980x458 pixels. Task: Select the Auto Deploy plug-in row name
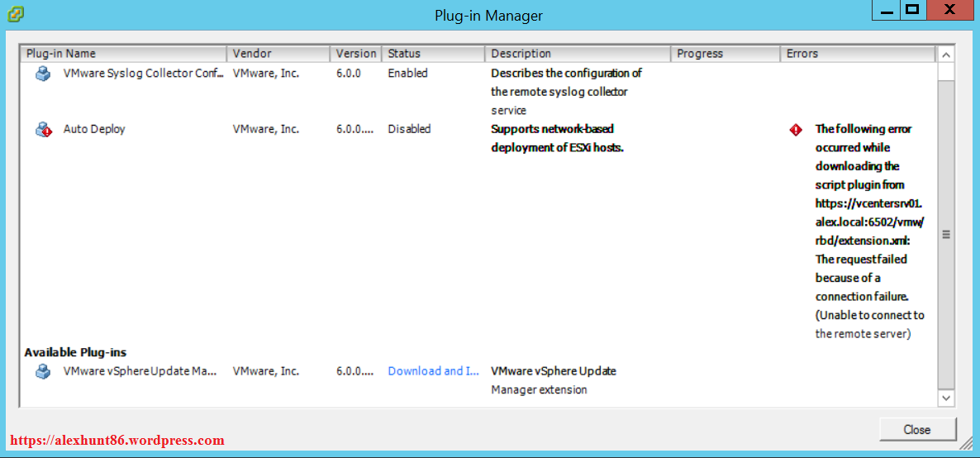click(x=94, y=130)
